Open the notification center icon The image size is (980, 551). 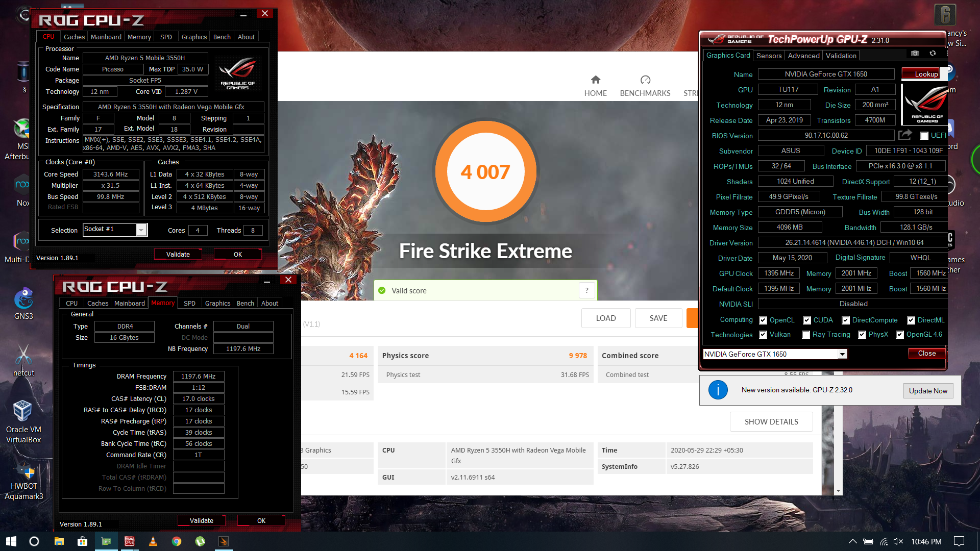click(x=959, y=541)
